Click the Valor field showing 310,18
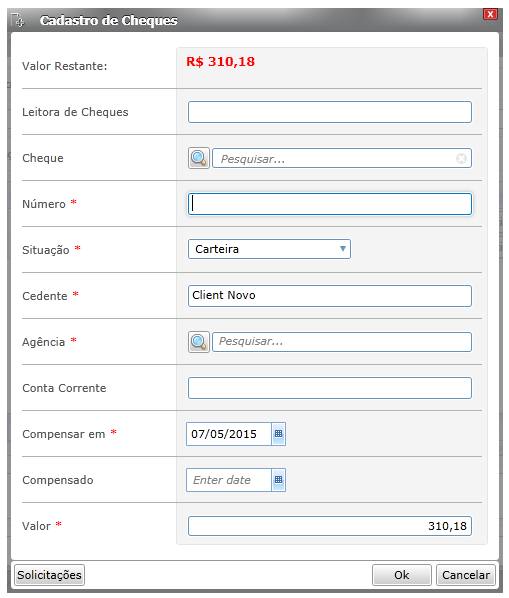509x598 pixels. click(330, 526)
